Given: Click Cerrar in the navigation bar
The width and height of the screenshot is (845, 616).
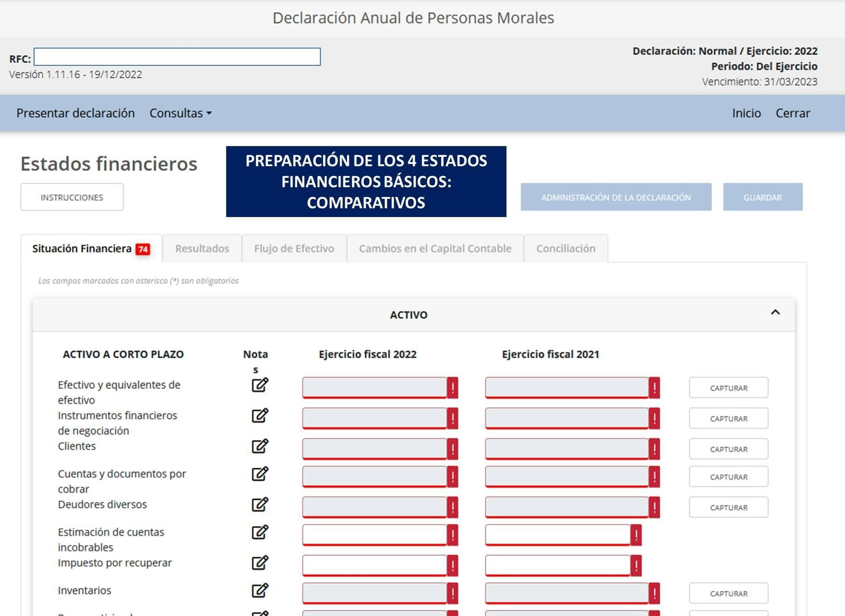Looking at the screenshot, I should click(x=792, y=113).
